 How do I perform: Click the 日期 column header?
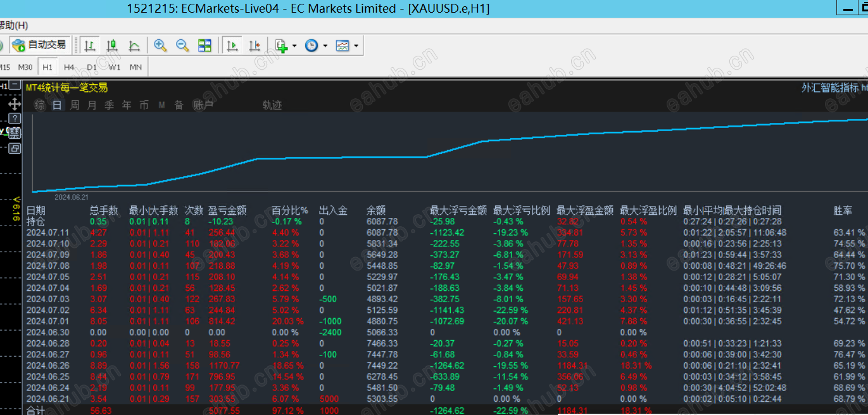click(36, 210)
